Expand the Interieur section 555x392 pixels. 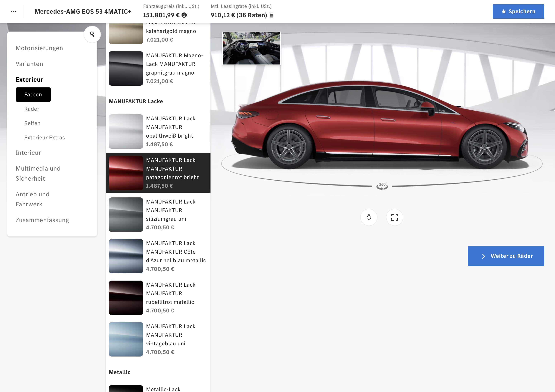(x=28, y=152)
